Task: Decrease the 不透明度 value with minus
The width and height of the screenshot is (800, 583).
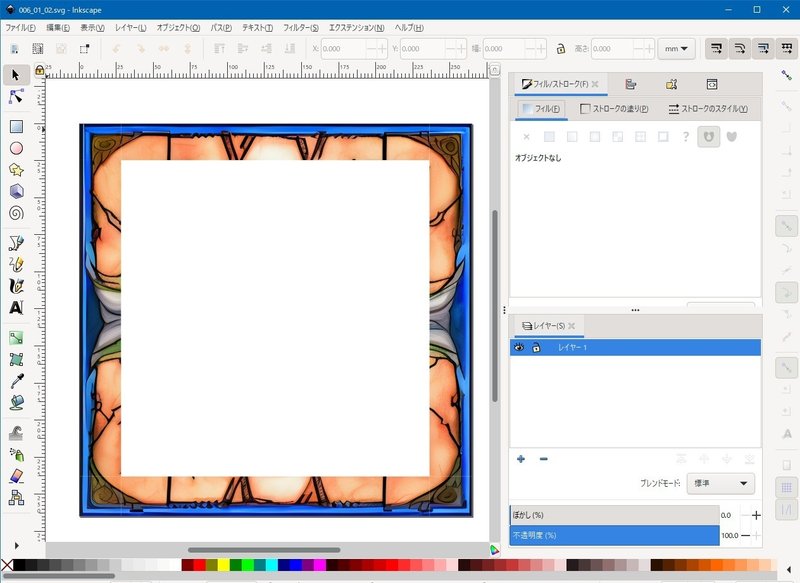Action: pos(745,536)
